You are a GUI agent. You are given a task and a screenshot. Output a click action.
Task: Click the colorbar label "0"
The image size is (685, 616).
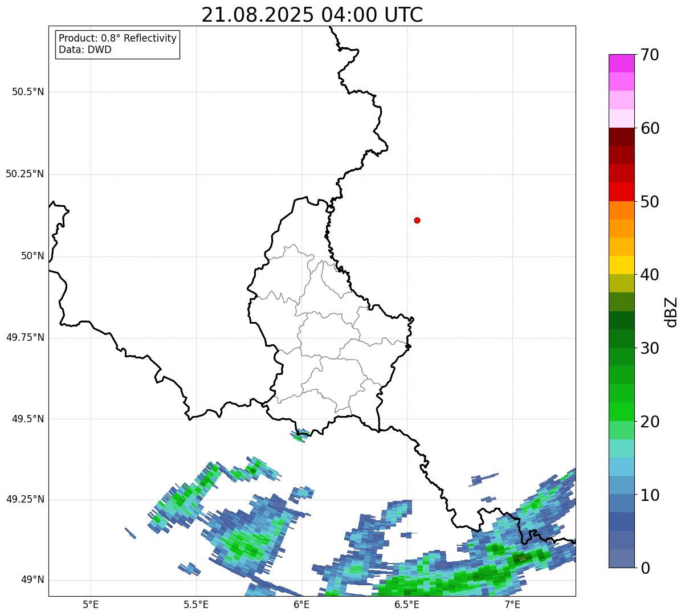click(x=645, y=568)
